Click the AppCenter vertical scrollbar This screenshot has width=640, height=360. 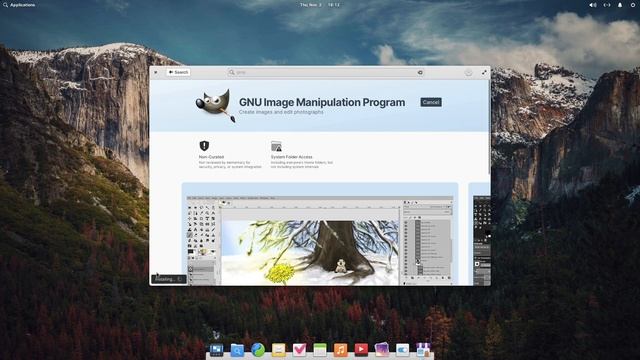[489, 127]
